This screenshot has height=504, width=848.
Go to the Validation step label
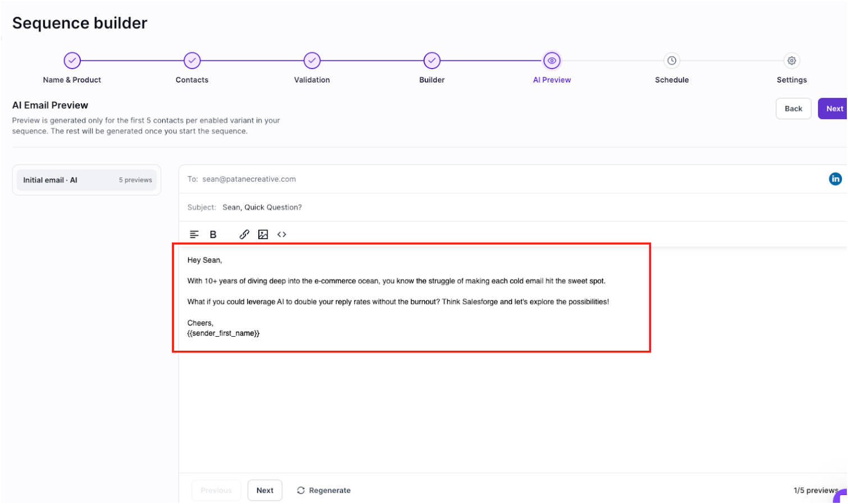point(312,80)
